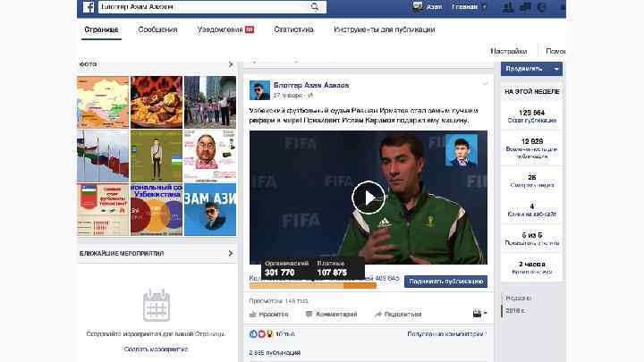Click the calendar events icon

click(157, 306)
